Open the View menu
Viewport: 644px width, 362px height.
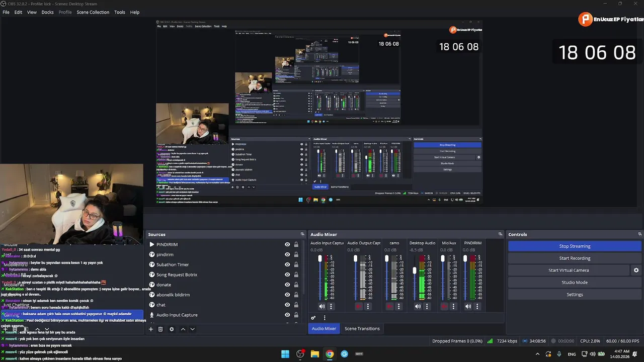(32, 12)
